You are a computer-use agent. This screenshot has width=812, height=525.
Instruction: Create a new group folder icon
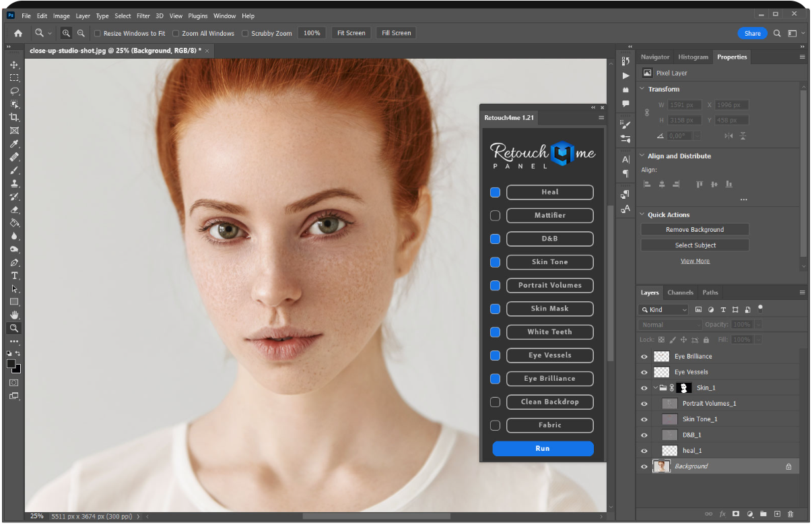pos(764,514)
